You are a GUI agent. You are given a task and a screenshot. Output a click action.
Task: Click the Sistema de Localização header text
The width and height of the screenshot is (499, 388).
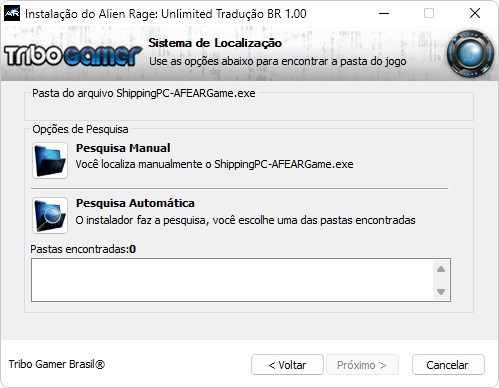(215, 43)
